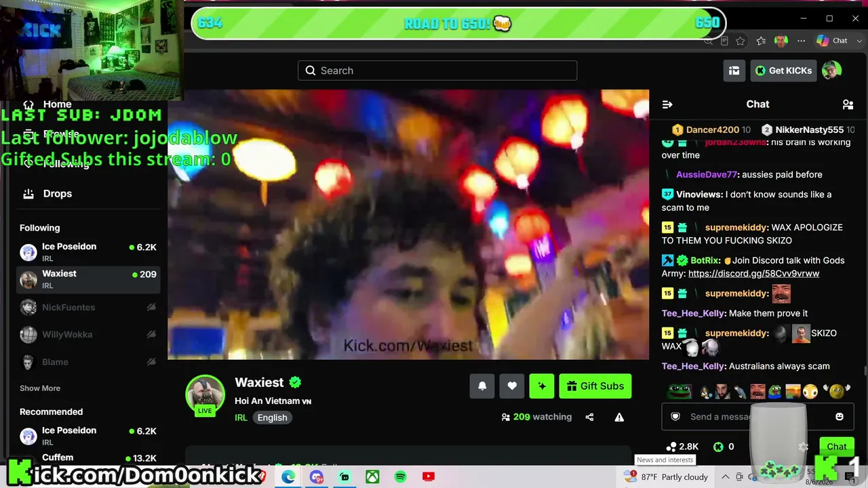Viewport: 868px width, 488px height.
Task: Open browser favorites star-list icon
Action: click(761, 41)
